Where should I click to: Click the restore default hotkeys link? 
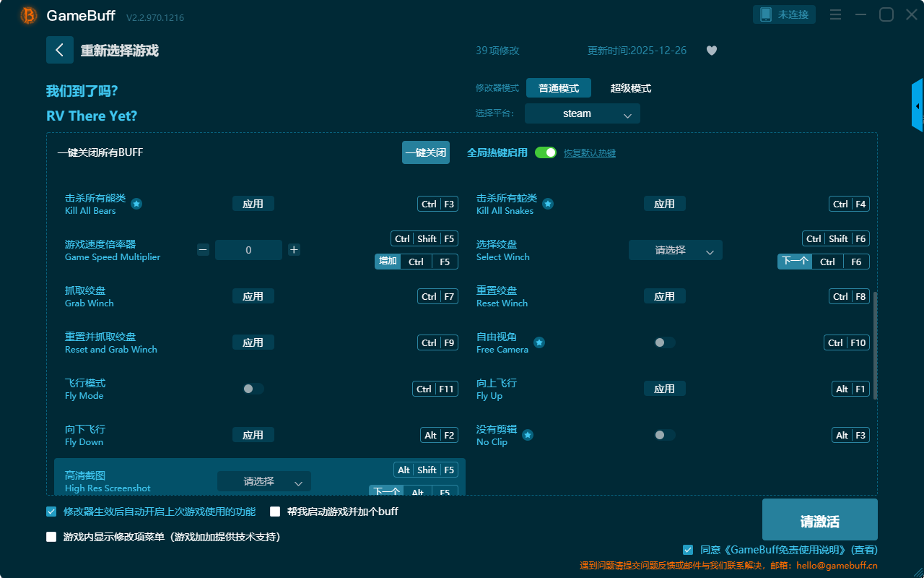tap(589, 153)
